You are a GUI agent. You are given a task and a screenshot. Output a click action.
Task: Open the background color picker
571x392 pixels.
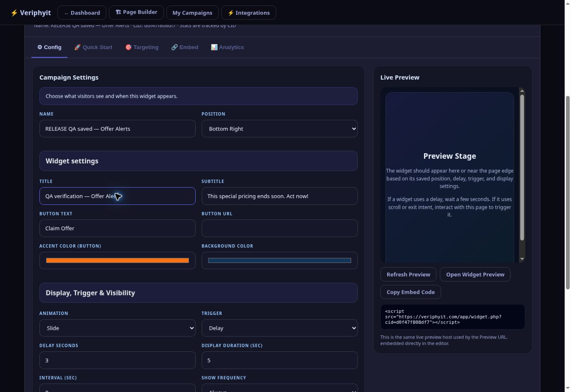280,260
